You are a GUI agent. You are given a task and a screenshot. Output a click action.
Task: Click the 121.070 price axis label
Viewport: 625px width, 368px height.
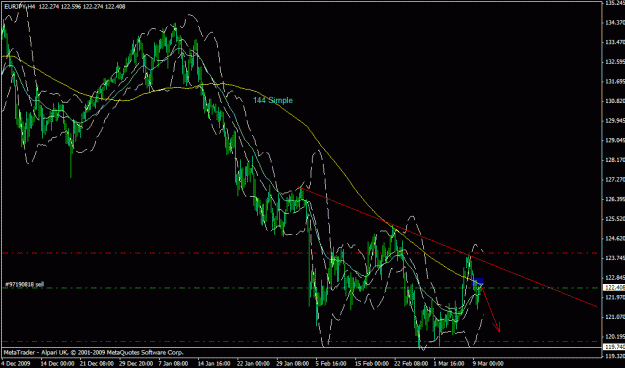tap(614, 317)
